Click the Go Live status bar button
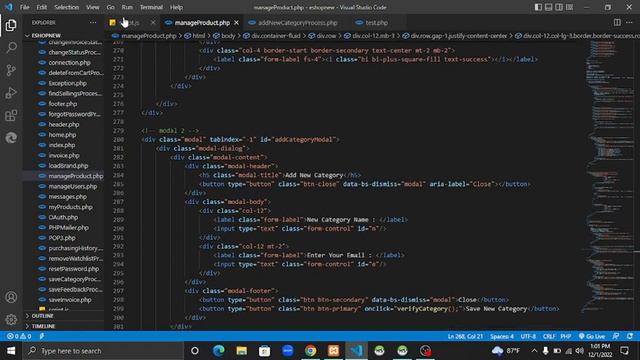This screenshot has height=360, width=640. 592,336
